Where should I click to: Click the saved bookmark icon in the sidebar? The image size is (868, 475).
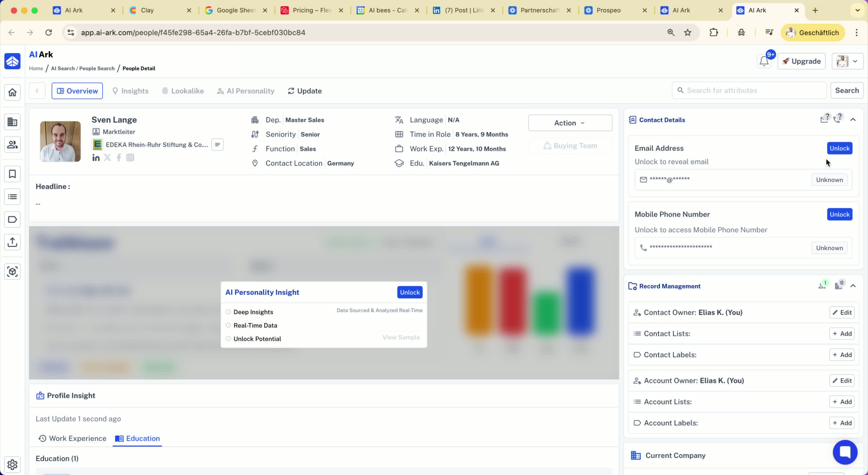click(x=13, y=174)
